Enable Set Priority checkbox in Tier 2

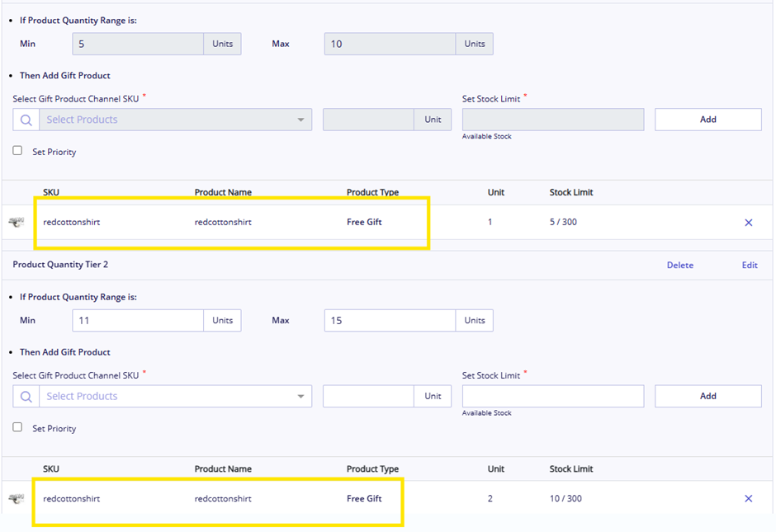coord(18,426)
